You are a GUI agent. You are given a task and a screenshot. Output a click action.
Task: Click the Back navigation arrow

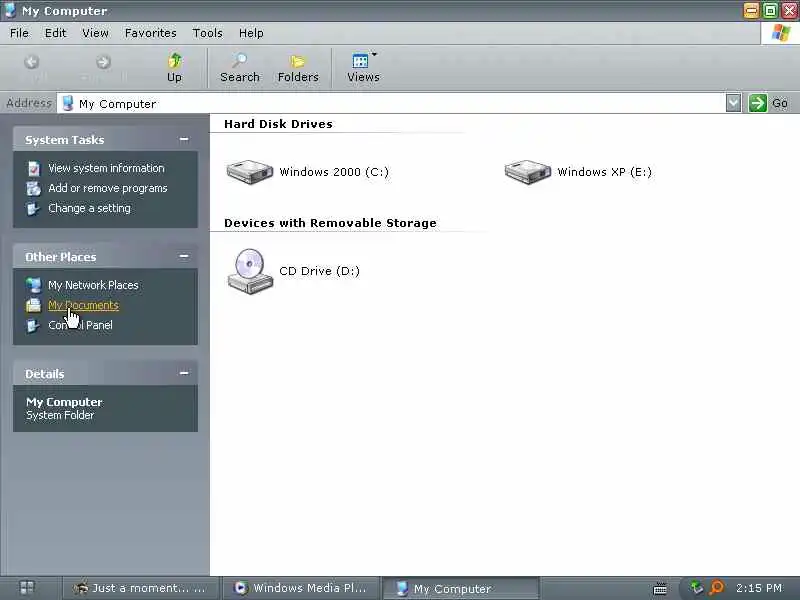(x=32, y=62)
